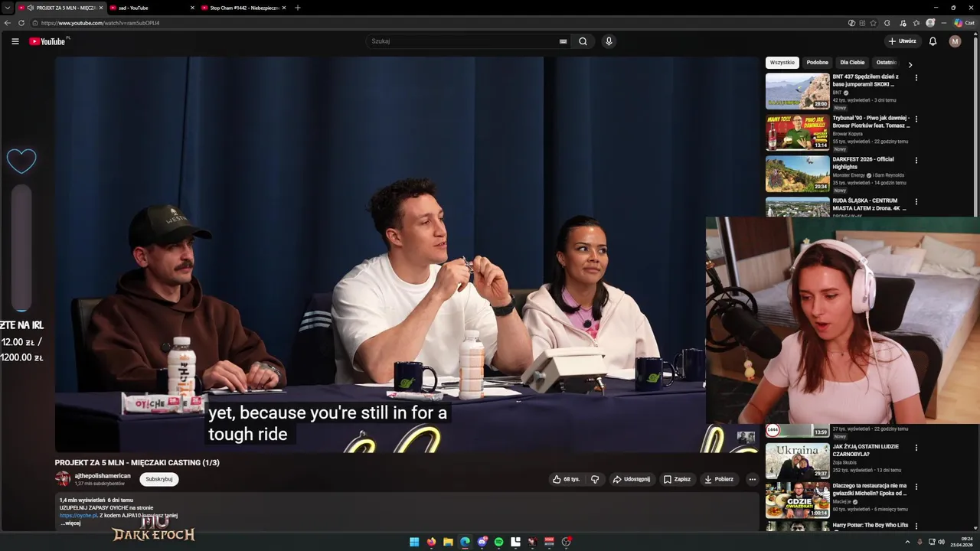Open the Udostępnij share dialog
The height and width of the screenshot is (551, 980).
(632, 479)
